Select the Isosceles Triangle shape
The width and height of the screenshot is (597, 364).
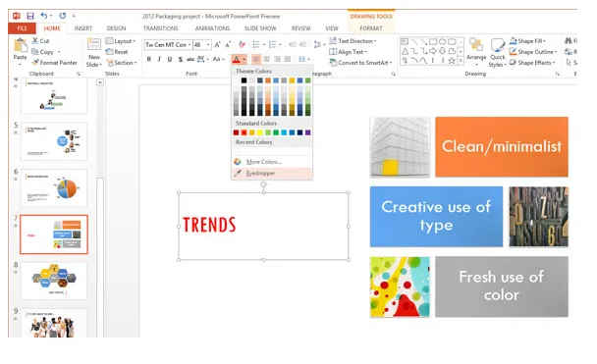(x=405, y=51)
